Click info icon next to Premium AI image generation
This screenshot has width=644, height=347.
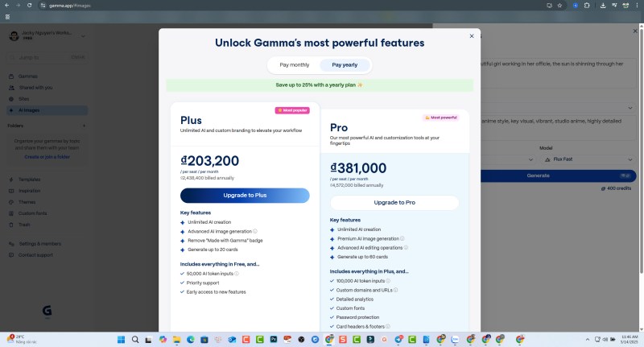[x=402, y=239]
